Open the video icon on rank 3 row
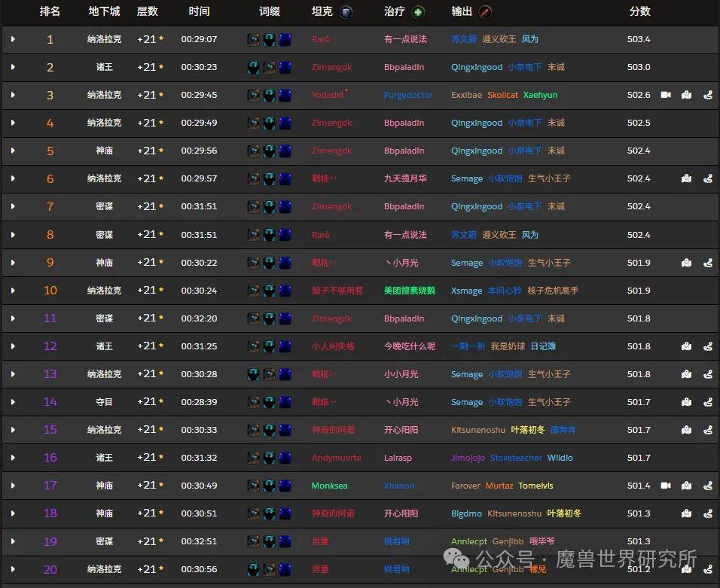Image resolution: width=720 pixels, height=588 pixels. (665, 95)
